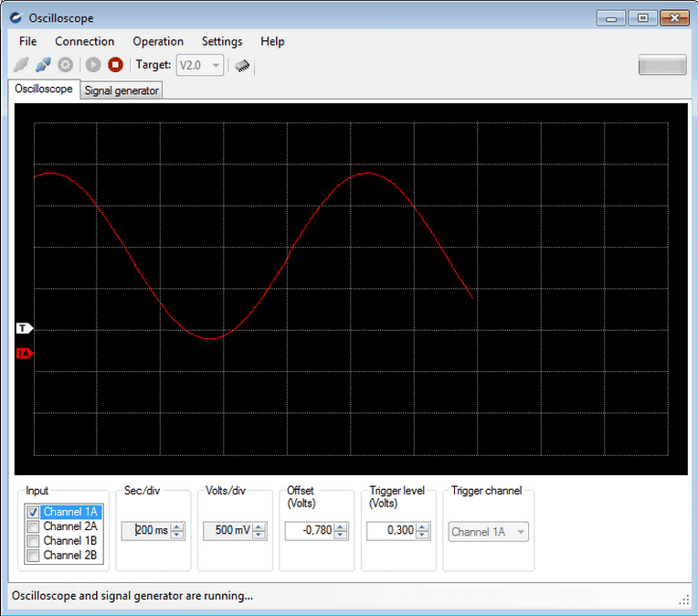This screenshot has width=698, height=616.
Task: Open the Operation menu
Action: pos(158,41)
